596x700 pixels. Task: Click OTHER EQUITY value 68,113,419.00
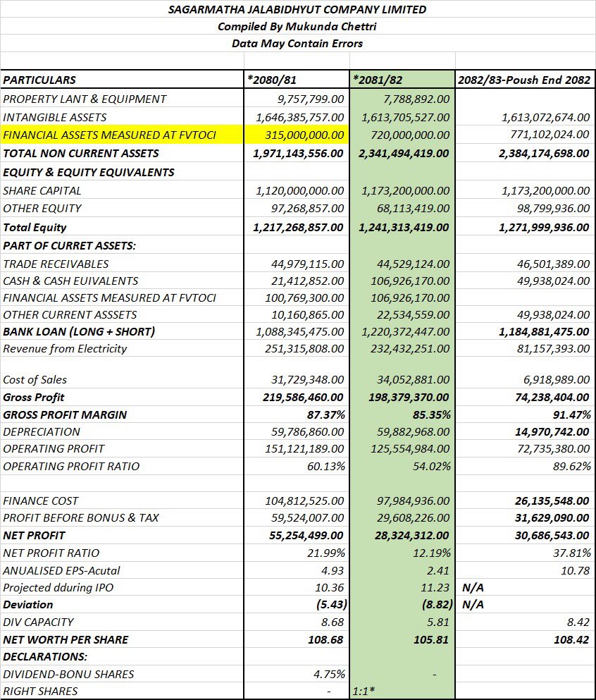click(413, 209)
